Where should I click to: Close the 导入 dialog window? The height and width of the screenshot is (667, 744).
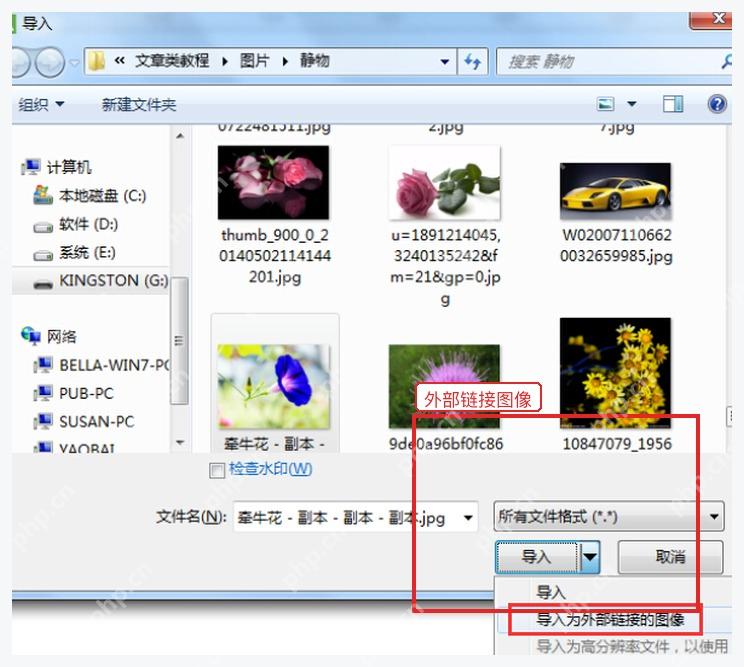711,20
